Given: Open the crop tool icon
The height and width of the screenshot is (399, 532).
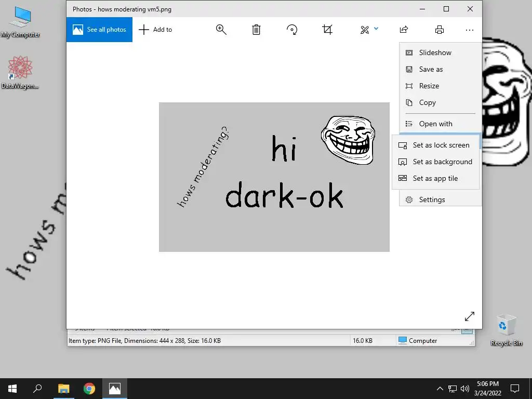Looking at the screenshot, I should coord(327,30).
